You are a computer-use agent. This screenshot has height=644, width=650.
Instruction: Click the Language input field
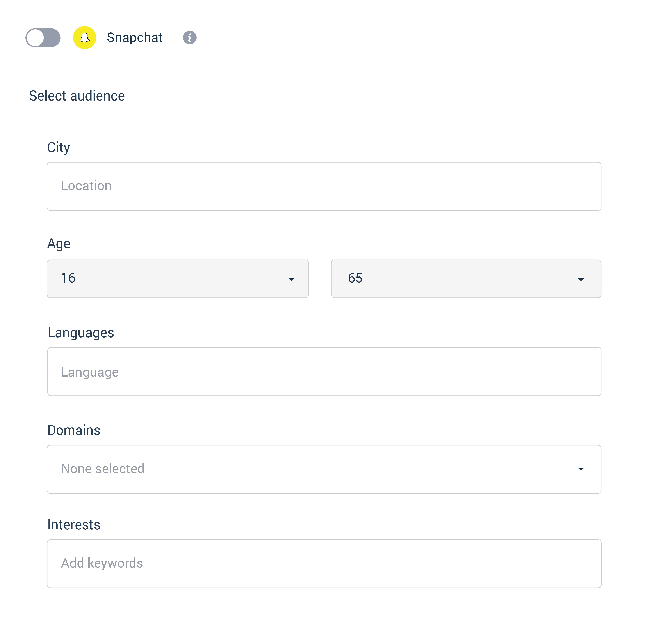[324, 372]
